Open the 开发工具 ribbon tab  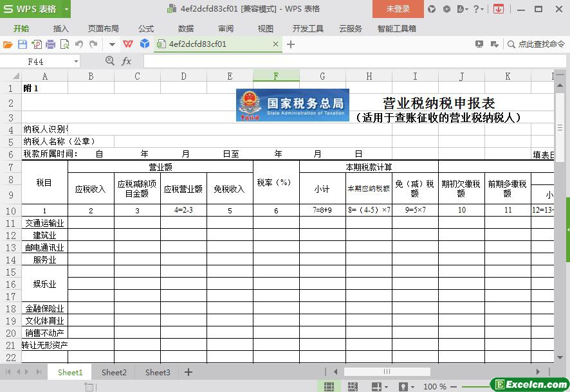pos(308,28)
